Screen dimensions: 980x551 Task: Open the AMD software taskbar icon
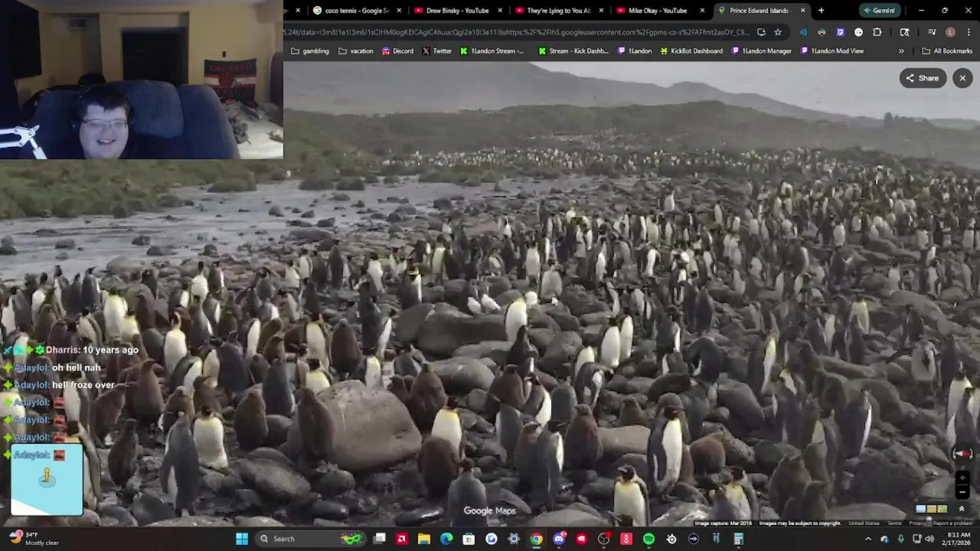click(x=401, y=539)
